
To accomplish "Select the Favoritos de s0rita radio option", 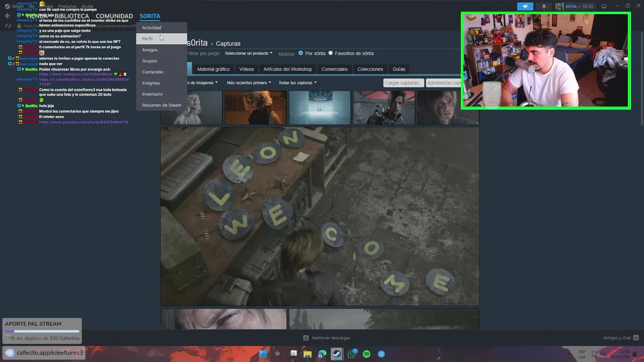I will 331,53.
